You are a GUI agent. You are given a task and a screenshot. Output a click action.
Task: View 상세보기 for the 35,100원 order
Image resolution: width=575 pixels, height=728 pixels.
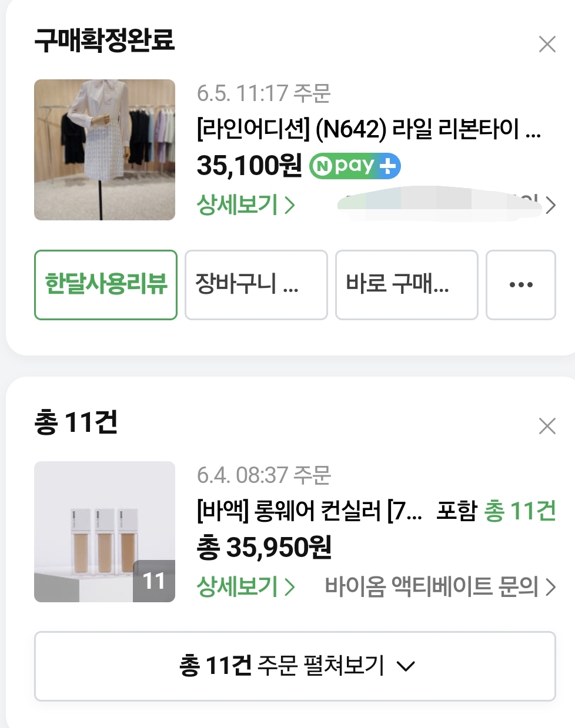point(246,205)
